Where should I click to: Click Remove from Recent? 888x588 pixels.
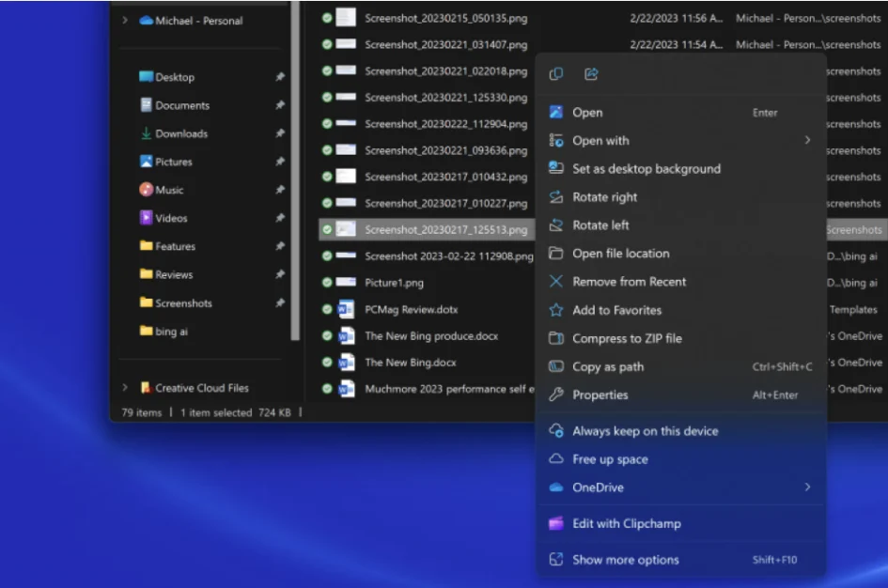[x=680, y=282]
